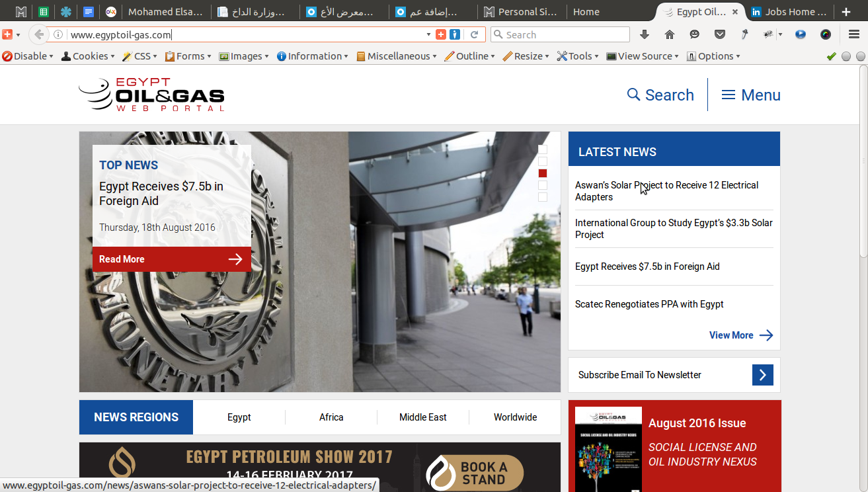Switch to the Personal Si... tab
Viewport: 868px width, 492px height.
522,12
